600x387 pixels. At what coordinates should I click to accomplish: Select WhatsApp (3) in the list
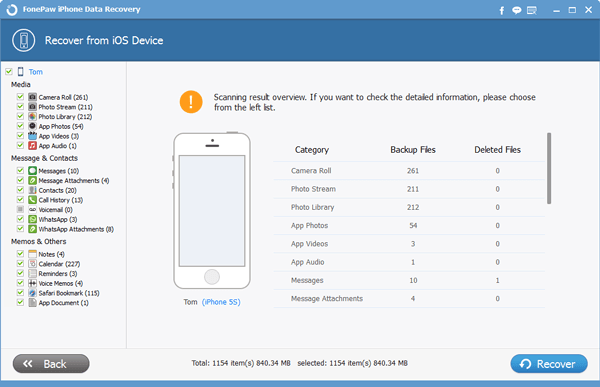(58, 220)
